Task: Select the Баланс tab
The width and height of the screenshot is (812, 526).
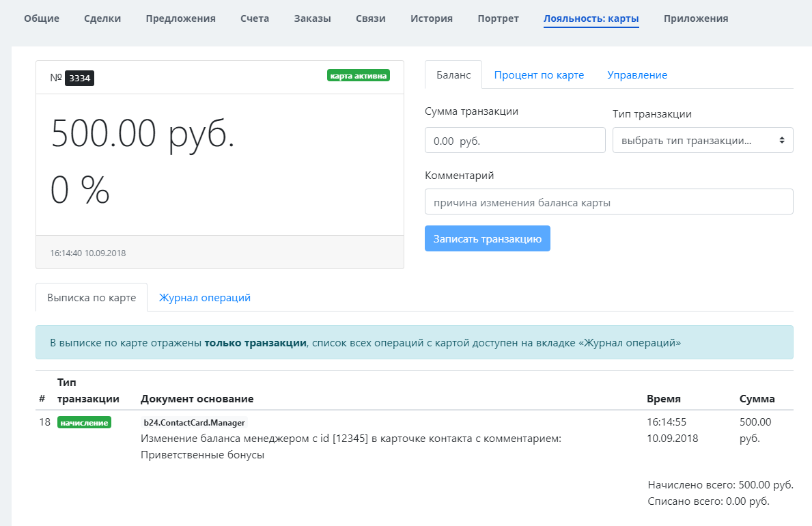Action: pos(453,75)
